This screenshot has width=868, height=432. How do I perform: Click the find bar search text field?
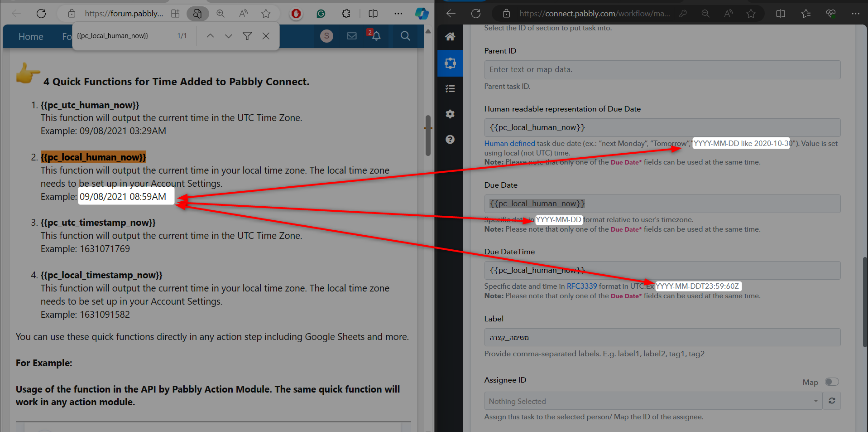122,36
